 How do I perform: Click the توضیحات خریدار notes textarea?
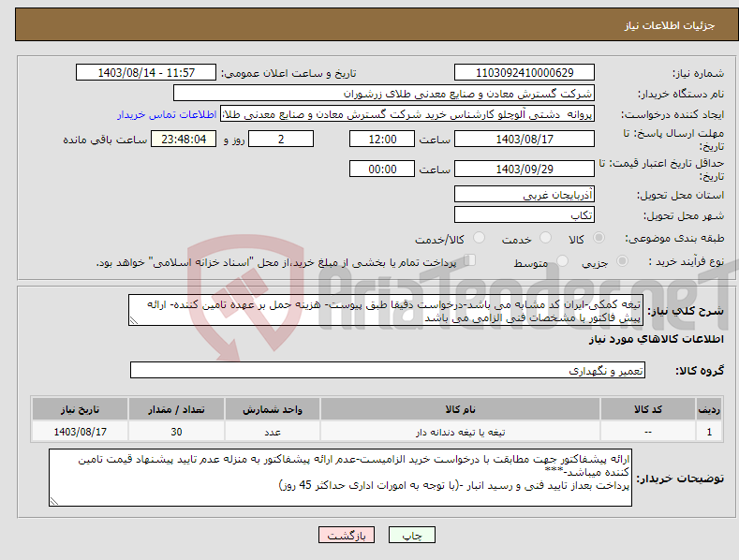(x=340, y=478)
